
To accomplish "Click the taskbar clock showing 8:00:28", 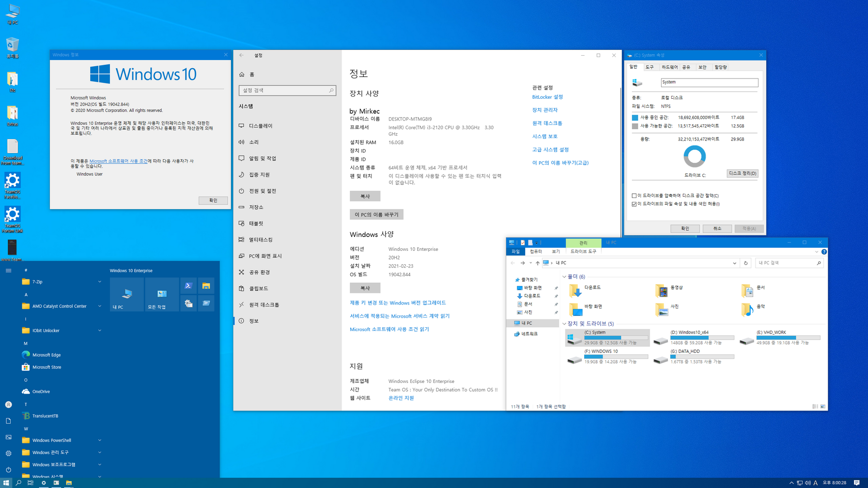I will coord(834,483).
